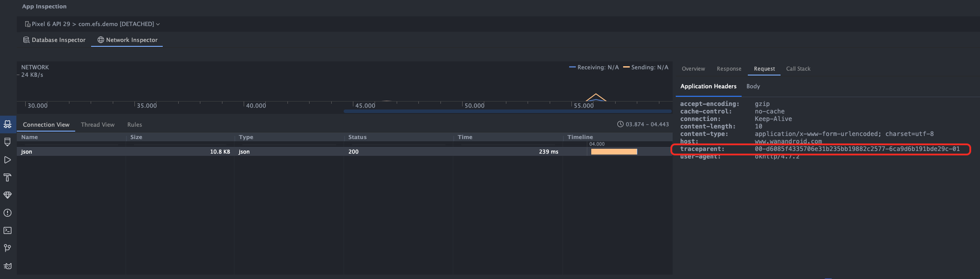Click the network traffic spike on graph
This screenshot has height=279, width=980.
[596, 97]
